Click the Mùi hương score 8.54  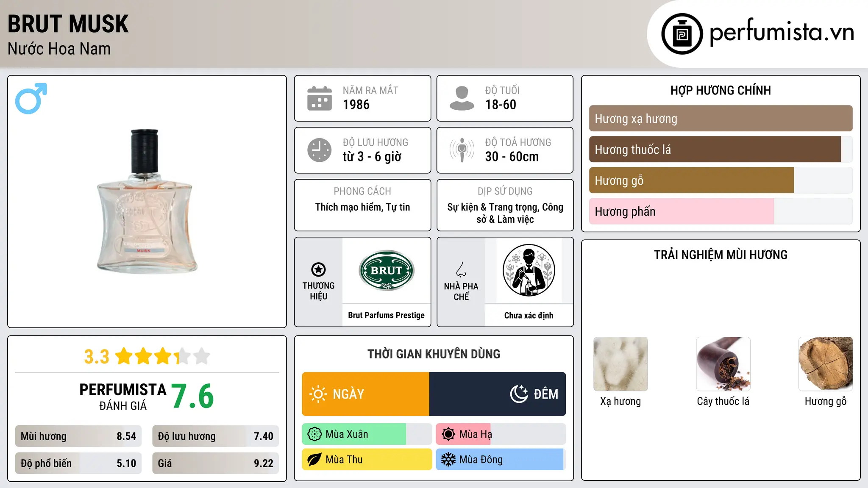pyautogui.click(x=126, y=436)
